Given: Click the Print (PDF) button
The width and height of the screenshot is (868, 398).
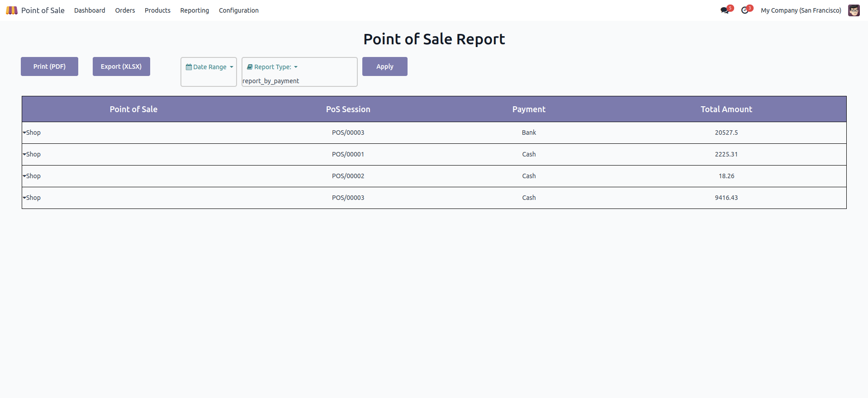Looking at the screenshot, I should point(49,66).
